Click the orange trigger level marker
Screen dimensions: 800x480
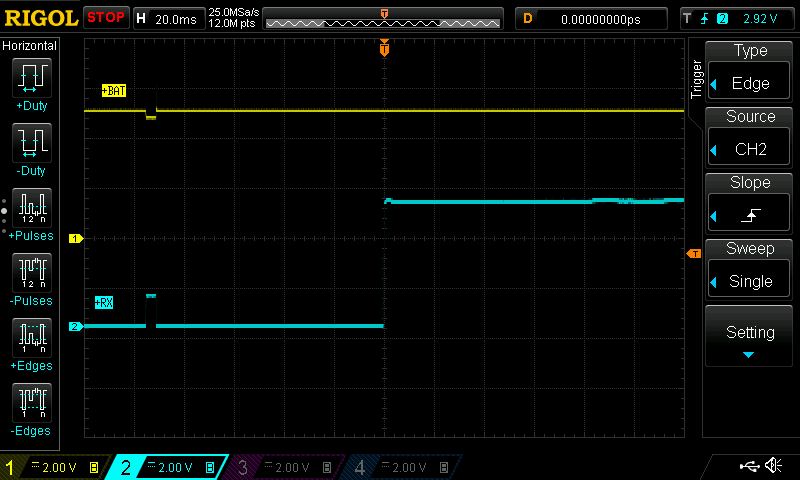[693, 254]
